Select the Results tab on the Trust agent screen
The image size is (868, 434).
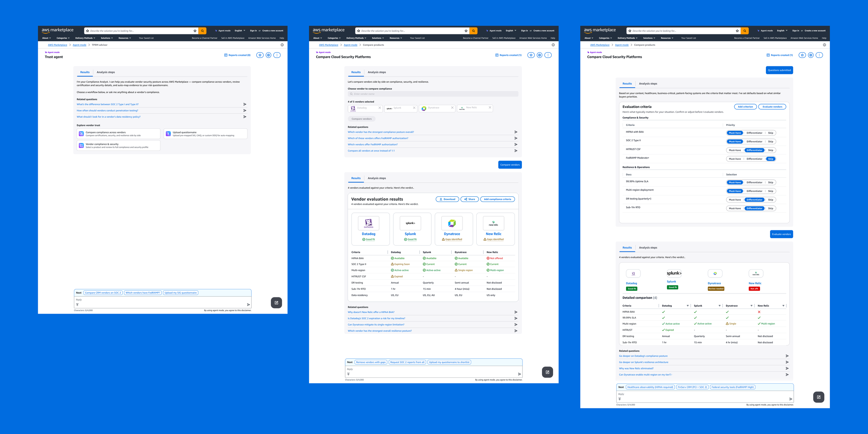tap(85, 72)
